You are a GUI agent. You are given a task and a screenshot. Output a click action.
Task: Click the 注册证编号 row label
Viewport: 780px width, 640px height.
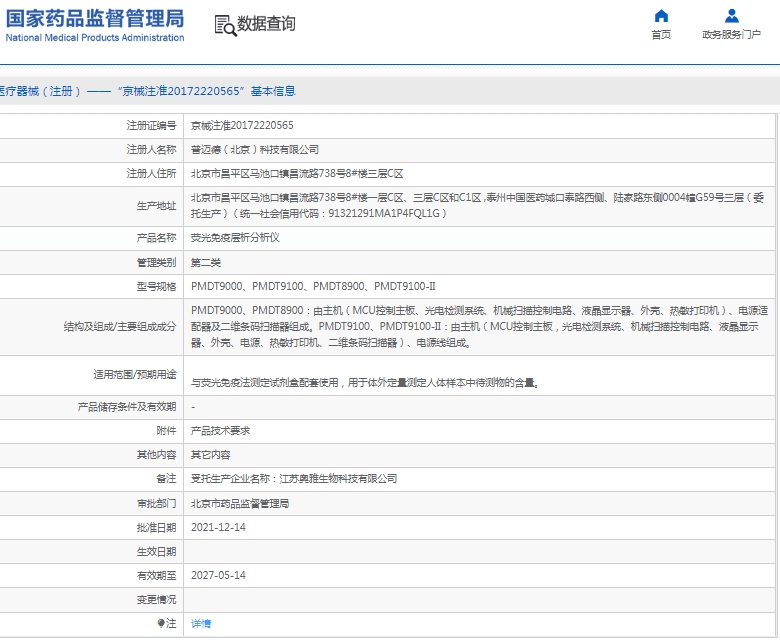click(x=151, y=125)
